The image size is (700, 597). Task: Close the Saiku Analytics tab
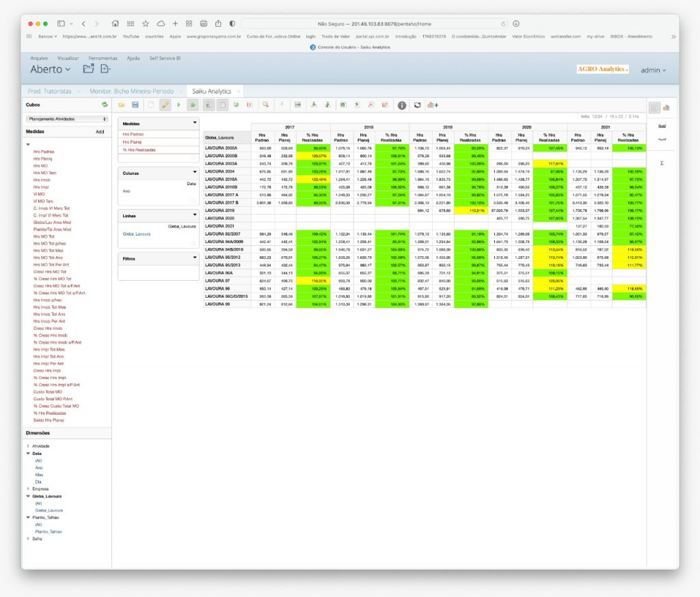239,92
